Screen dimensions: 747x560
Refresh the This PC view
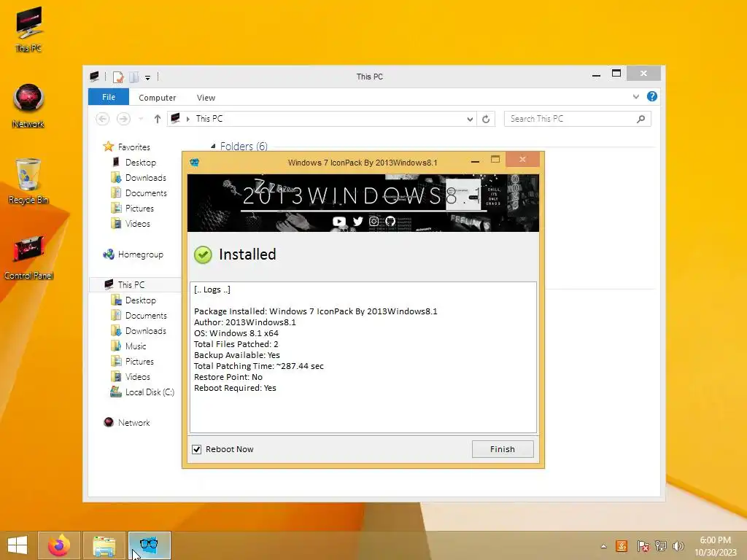[485, 119]
